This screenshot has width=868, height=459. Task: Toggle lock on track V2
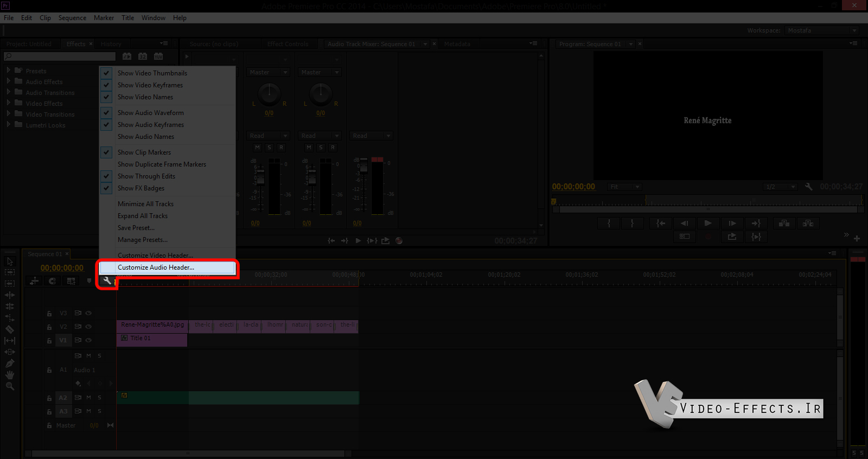coord(49,327)
